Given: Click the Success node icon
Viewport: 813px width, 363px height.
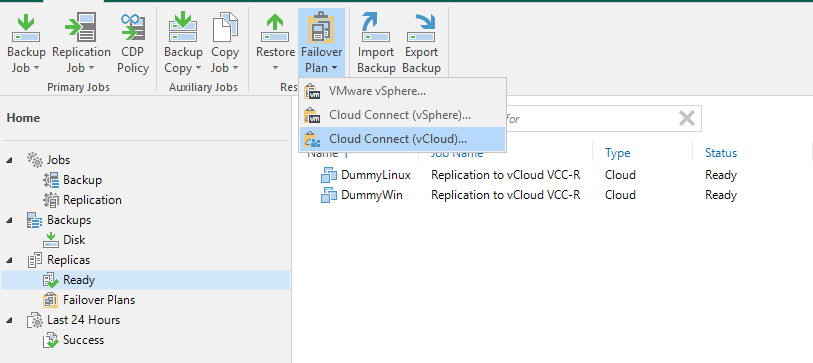Looking at the screenshot, I should click(51, 340).
